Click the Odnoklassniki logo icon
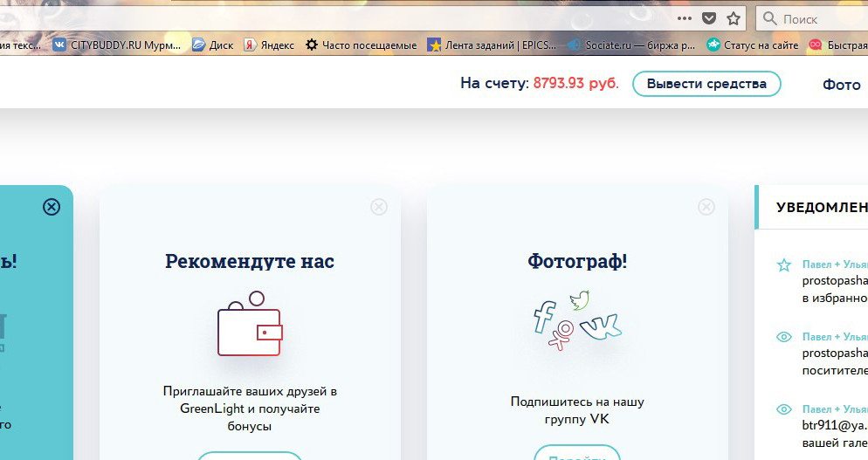Image resolution: width=868 pixels, height=460 pixels. (x=561, y=335)
